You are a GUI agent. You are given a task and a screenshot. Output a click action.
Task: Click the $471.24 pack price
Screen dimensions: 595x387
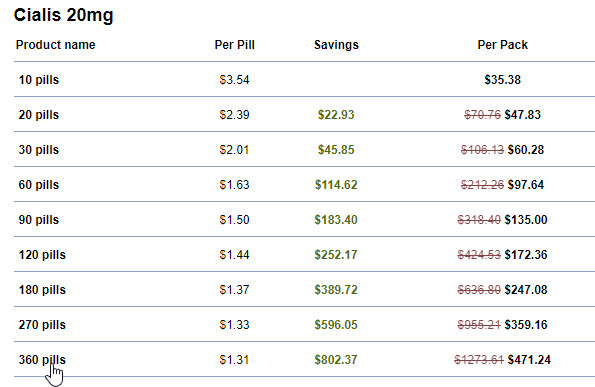tap(529, 359)
